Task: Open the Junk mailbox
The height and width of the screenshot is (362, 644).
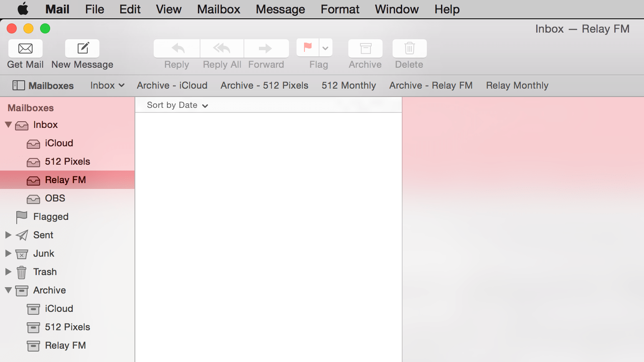Action: [x=67, y=253]
